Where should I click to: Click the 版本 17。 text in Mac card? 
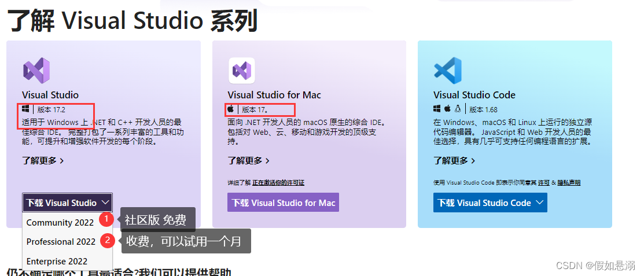255,110
